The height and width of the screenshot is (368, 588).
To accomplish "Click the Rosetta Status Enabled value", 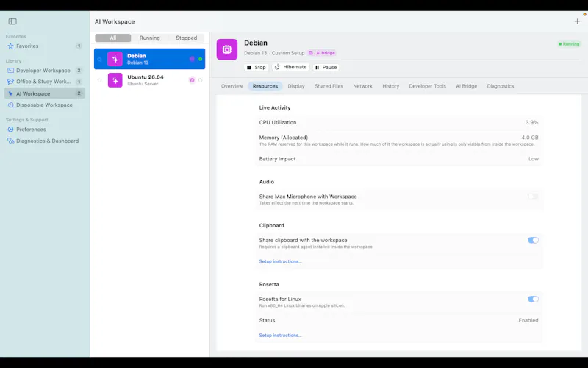I will tap(528, 320).
